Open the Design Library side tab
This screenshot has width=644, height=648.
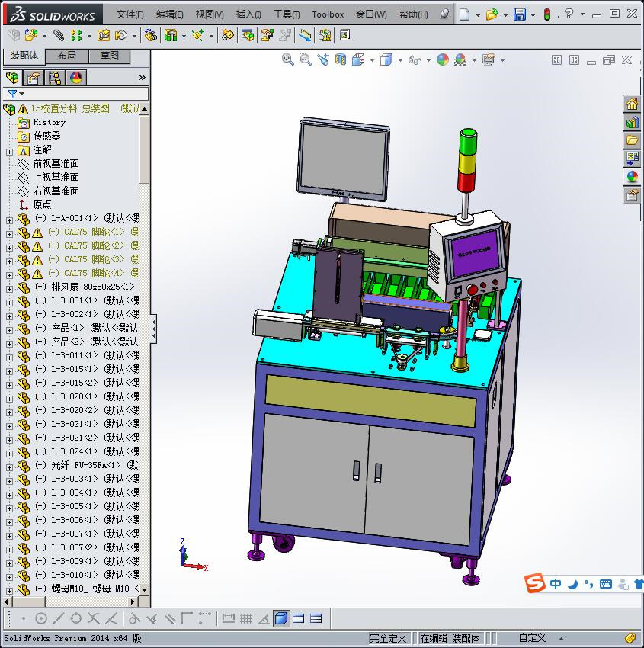point(632,122)
